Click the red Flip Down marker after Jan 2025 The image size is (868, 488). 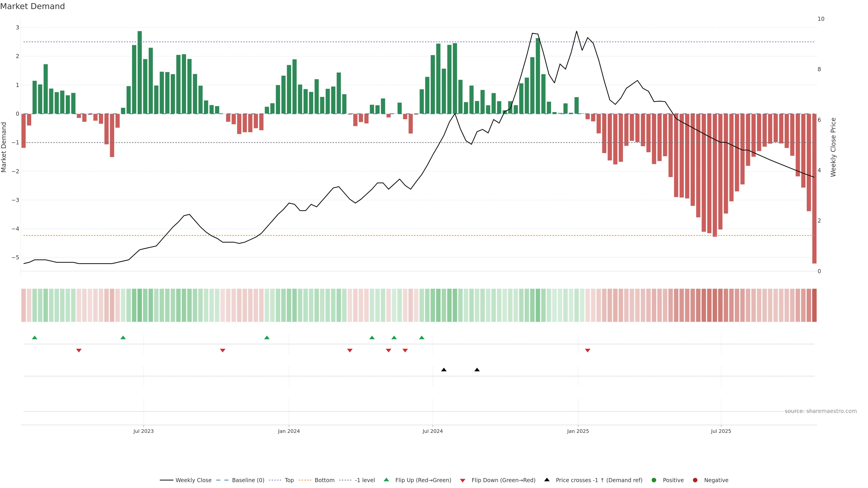588,351
